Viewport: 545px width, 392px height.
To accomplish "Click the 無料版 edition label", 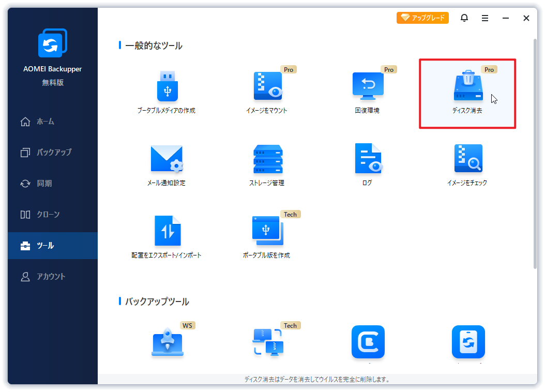I will click(53, 83).
